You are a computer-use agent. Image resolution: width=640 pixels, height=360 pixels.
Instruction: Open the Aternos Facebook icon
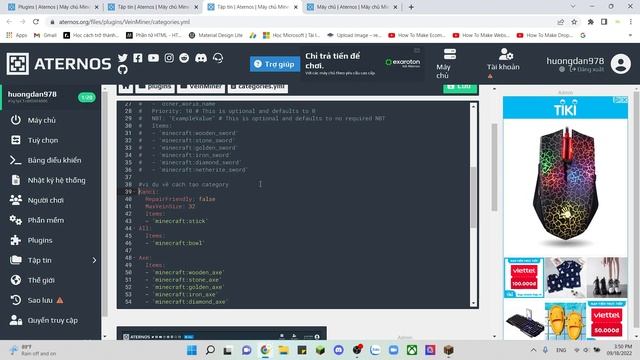pos(138,58)
